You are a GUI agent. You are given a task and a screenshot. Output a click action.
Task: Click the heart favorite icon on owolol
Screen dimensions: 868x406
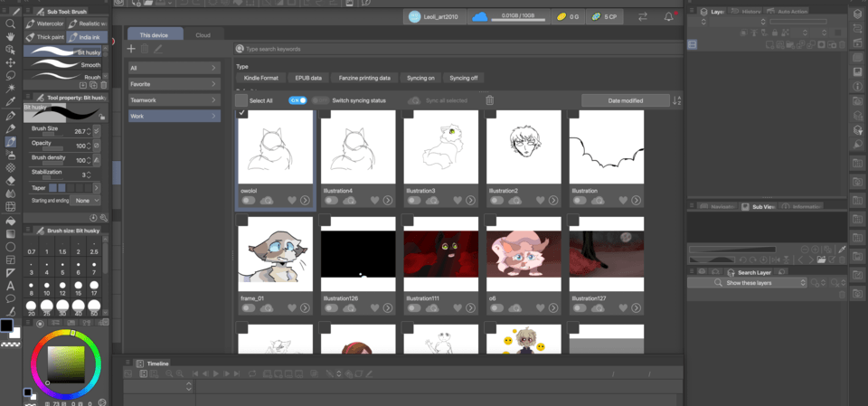(x=292, y=201)
